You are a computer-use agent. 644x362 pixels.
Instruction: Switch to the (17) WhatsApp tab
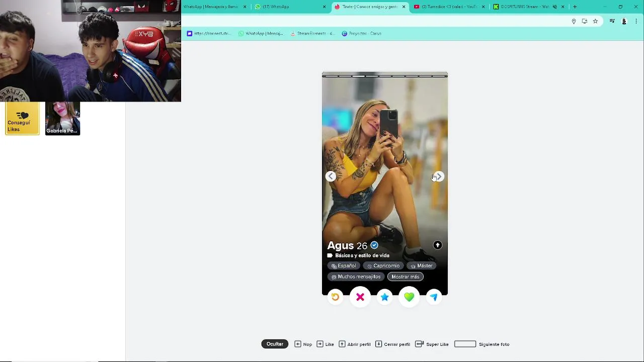pyautogui.click(x=290, y=7)
